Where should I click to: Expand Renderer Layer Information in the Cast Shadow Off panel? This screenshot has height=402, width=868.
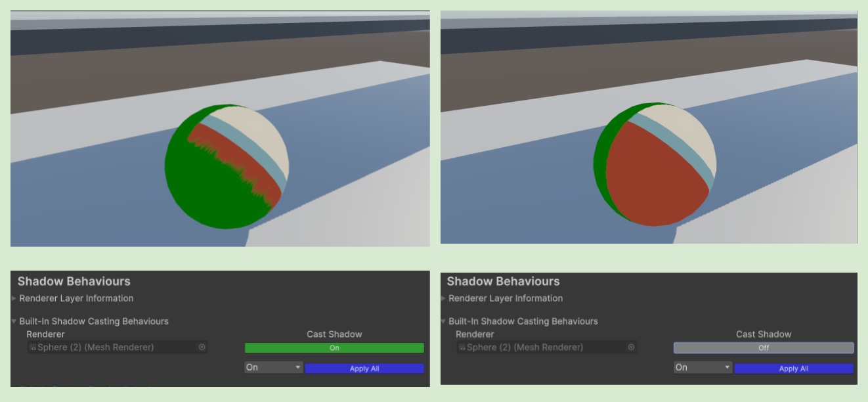pyautogui.click(x=444, y=298)
